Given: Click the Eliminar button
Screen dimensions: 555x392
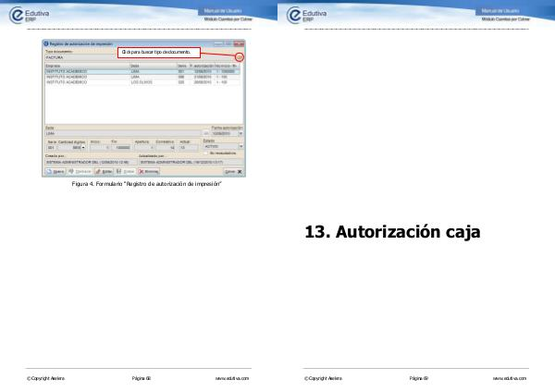Looking at the screenshot, I should 150,172.
